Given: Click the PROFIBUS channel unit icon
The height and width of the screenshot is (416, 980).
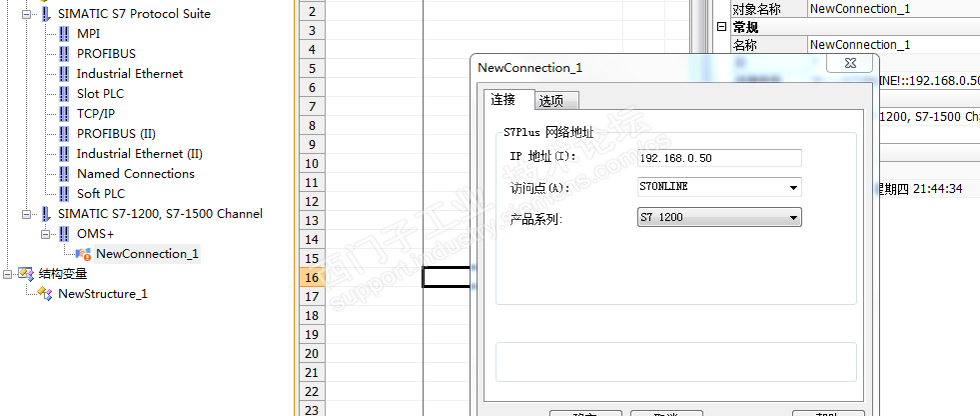Looking at the screenshot, I should (x=64, y=54).
